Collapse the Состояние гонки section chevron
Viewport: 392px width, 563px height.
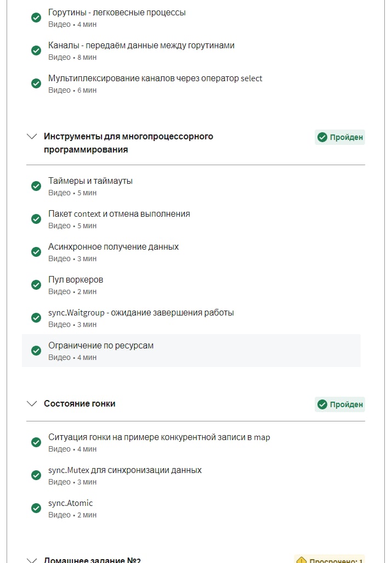(32, 404)
